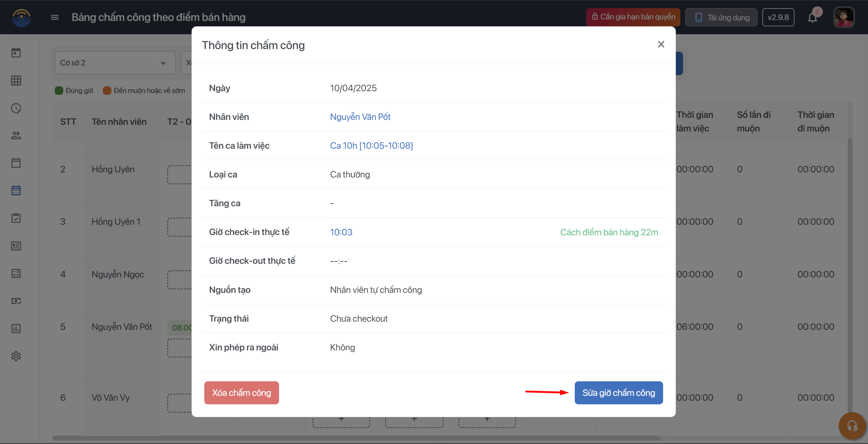This screenshot has height=444, width=868.
Task: Open the sidebar settings gear icon
Action: click(16, 356)
